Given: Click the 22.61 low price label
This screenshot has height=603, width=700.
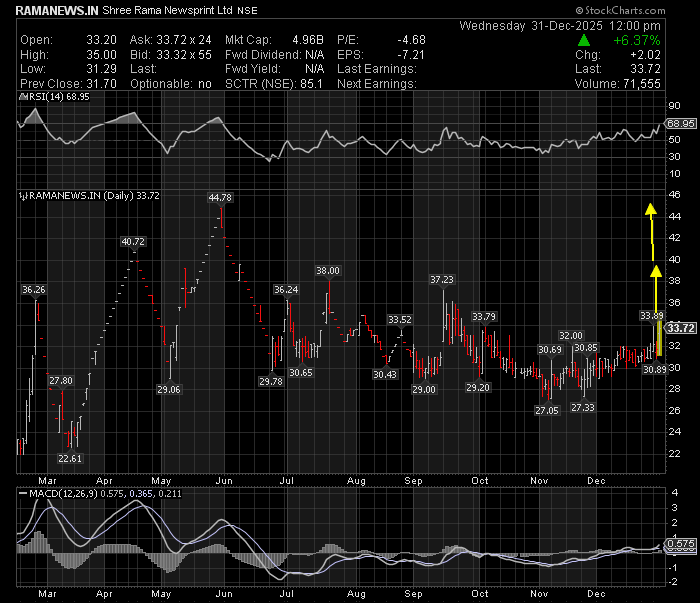Looking at the screenshot, I should pos(70,458).
